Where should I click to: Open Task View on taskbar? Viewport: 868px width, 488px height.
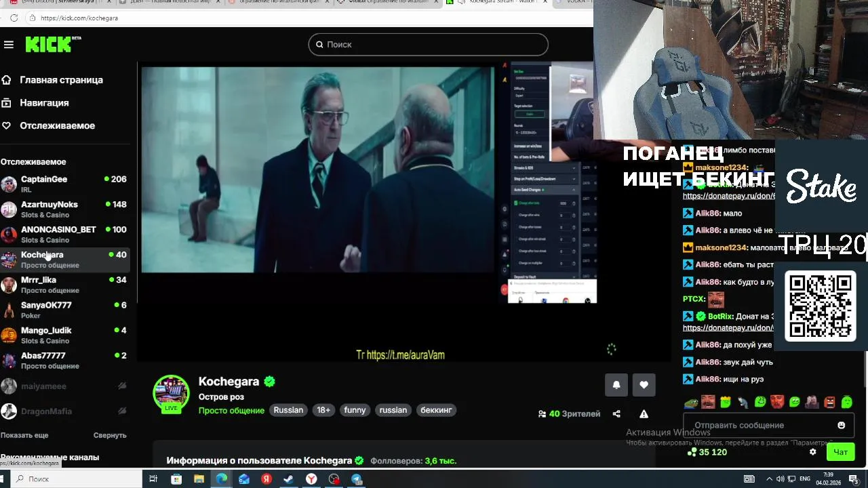click(153, 479)
